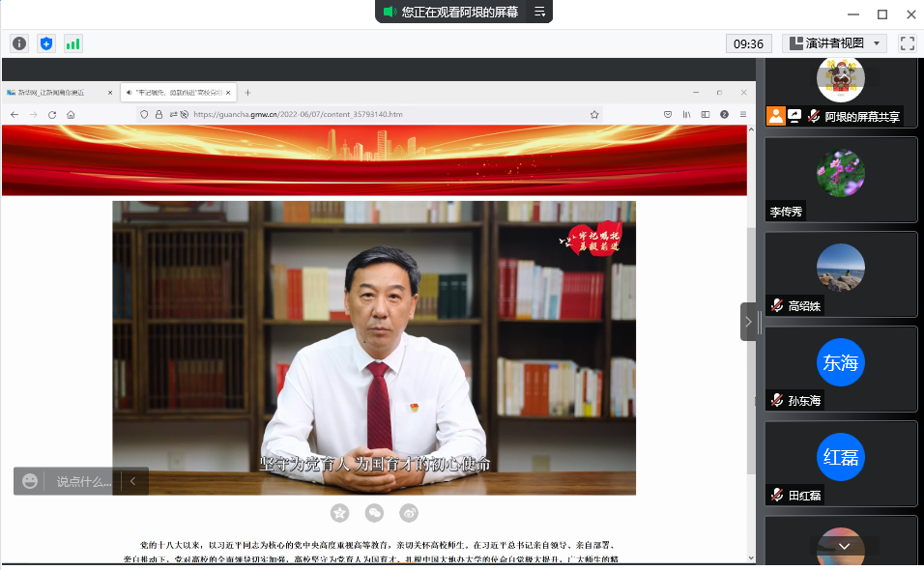Open the meeting info icon
Viewport: 924px width, 570px height.
coord(19,43)
